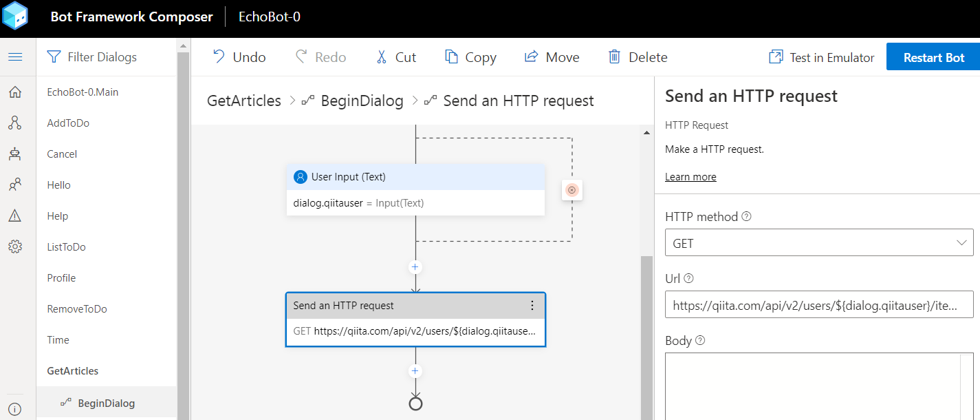Open the bot responses robot icon

point(15,154)
